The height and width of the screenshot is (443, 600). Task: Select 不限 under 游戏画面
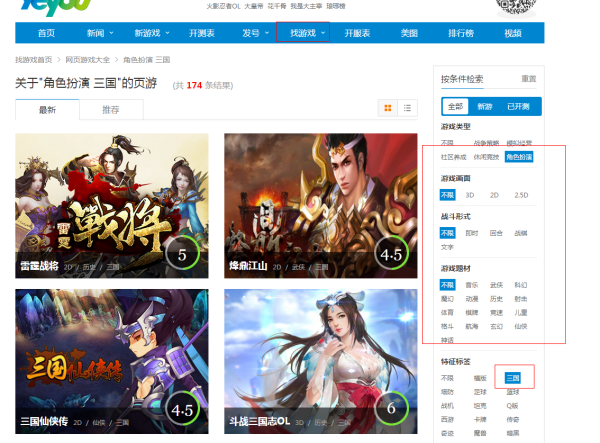click(x=447, y=195)
